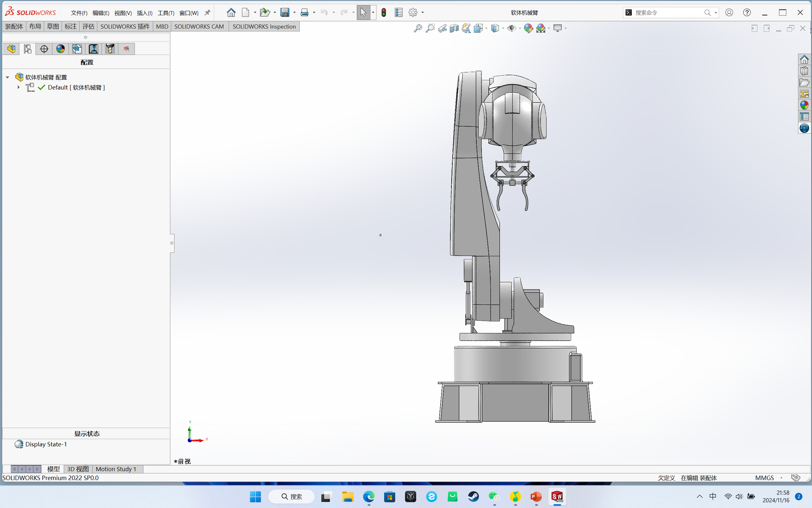Click Print icon in toolbar
This screenshot has height=508, width=812.
(x=304, y=12)
